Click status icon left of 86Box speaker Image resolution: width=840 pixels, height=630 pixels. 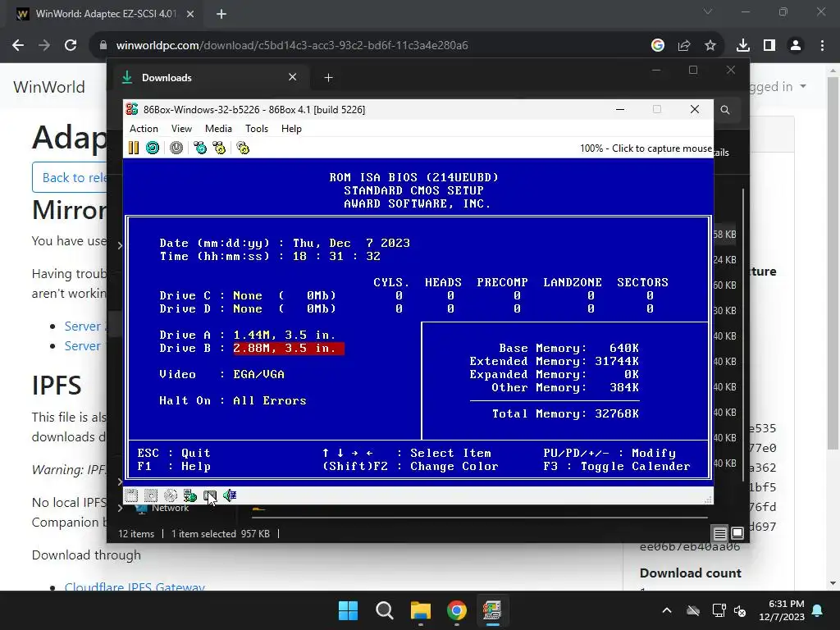[209, 495]
